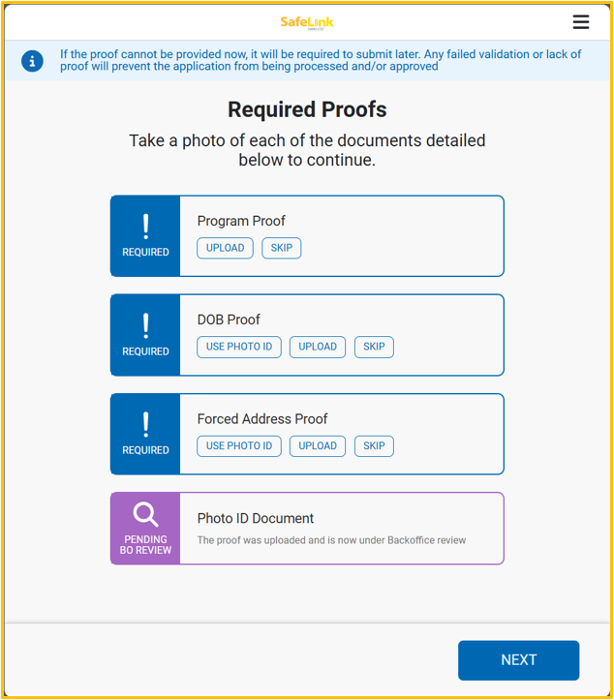
Task: Select the Photo ID Document card
Action: tap(307, 528)
